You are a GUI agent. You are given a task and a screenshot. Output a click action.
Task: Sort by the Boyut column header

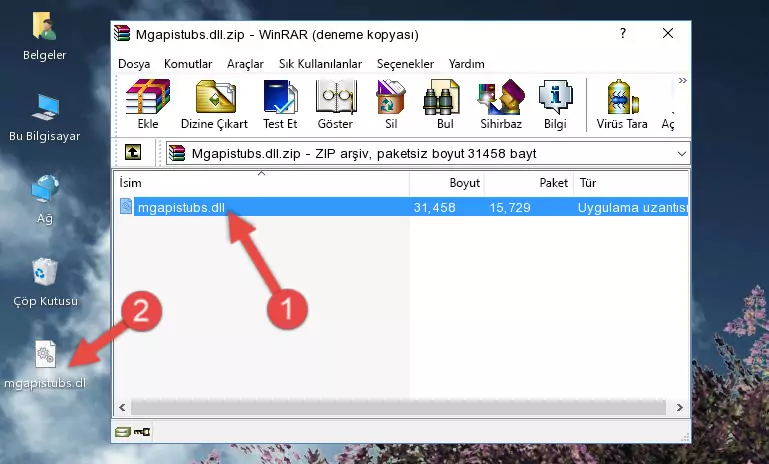(x=447, y=183)
